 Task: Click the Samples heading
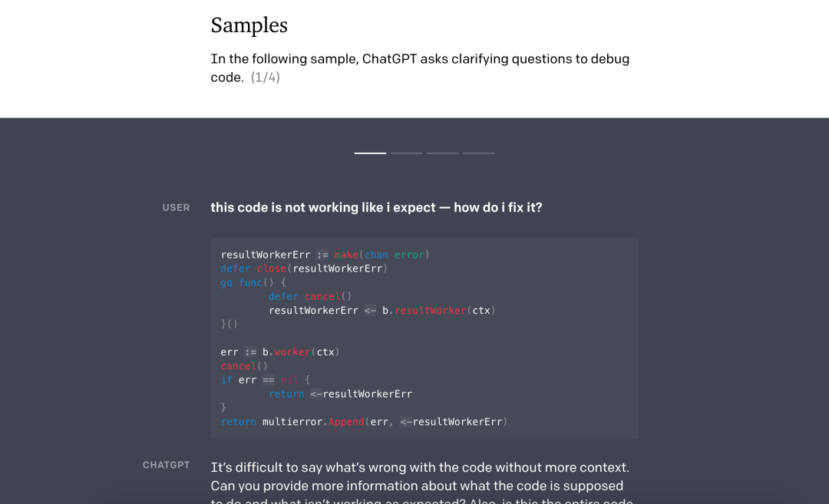249,25
